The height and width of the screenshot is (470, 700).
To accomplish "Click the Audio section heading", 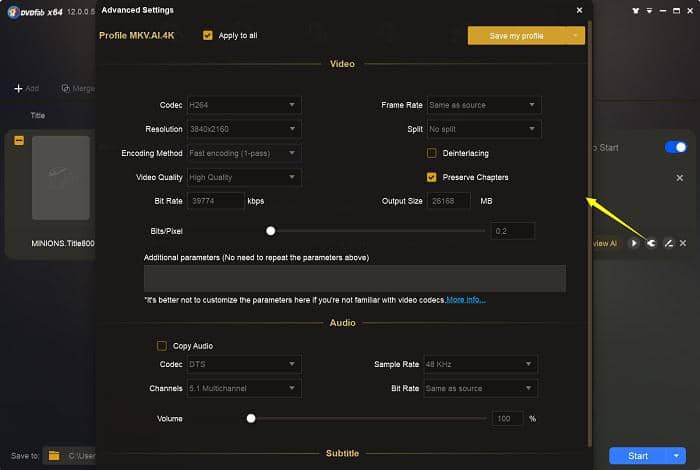I will [342, 323].
